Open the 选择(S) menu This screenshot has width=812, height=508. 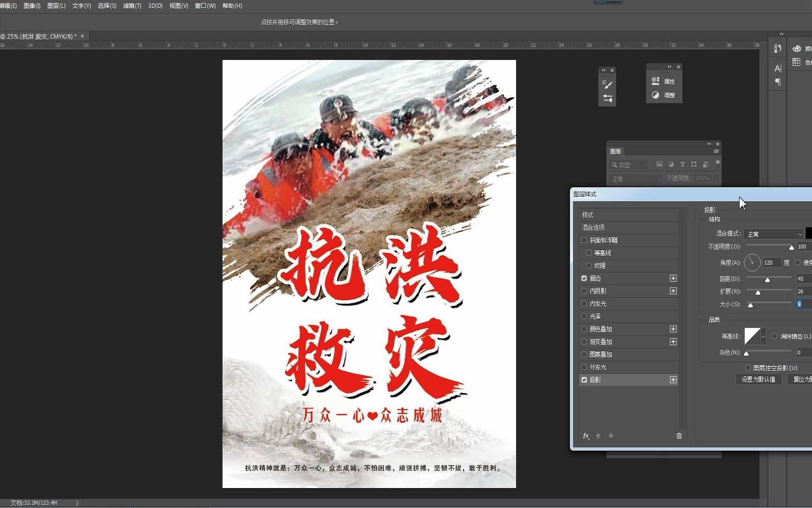click(107, 6)
